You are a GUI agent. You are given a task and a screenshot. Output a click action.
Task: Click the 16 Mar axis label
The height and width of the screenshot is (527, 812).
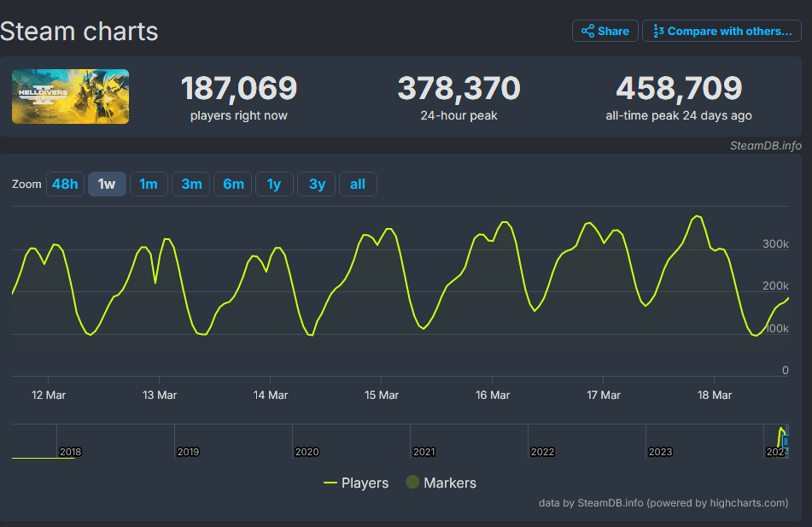tap(493, 395)
